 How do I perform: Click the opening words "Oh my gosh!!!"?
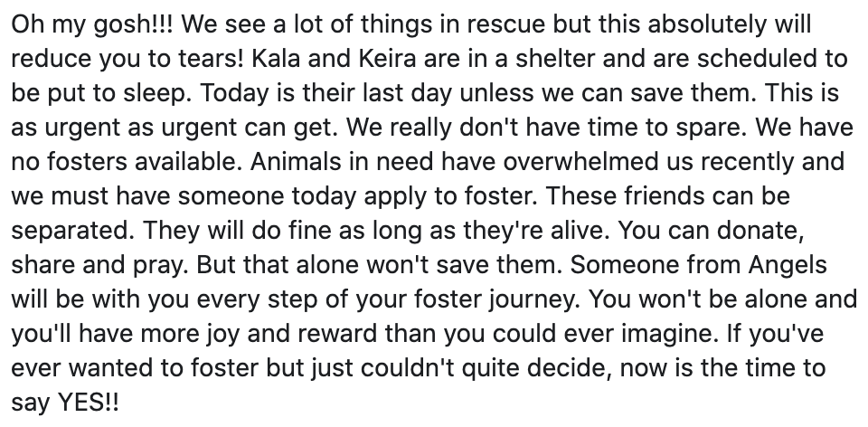(x=70, y=24)
